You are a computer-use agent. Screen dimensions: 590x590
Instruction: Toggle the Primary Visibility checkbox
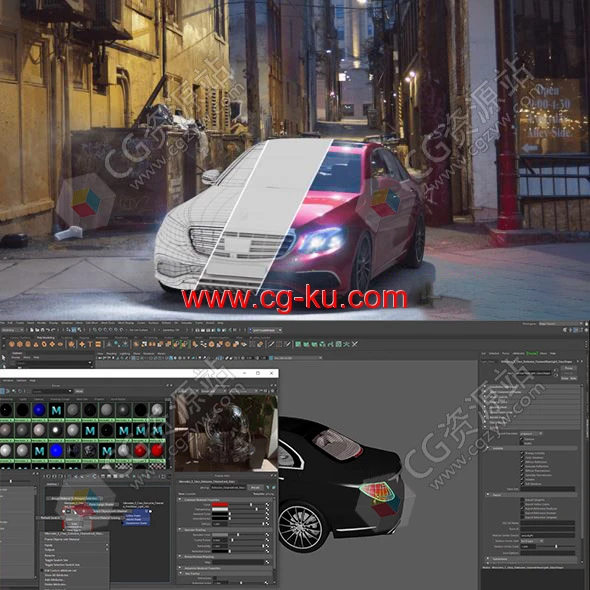[x=522, y=453]
